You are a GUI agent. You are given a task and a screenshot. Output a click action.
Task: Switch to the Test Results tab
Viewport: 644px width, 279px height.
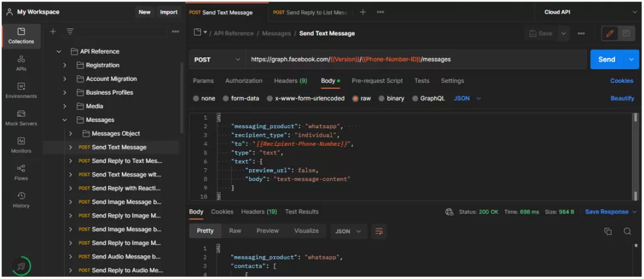[x=302, y=212]
